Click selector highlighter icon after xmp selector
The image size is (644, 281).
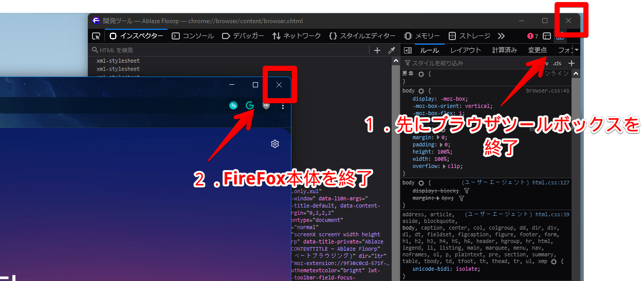554,261
